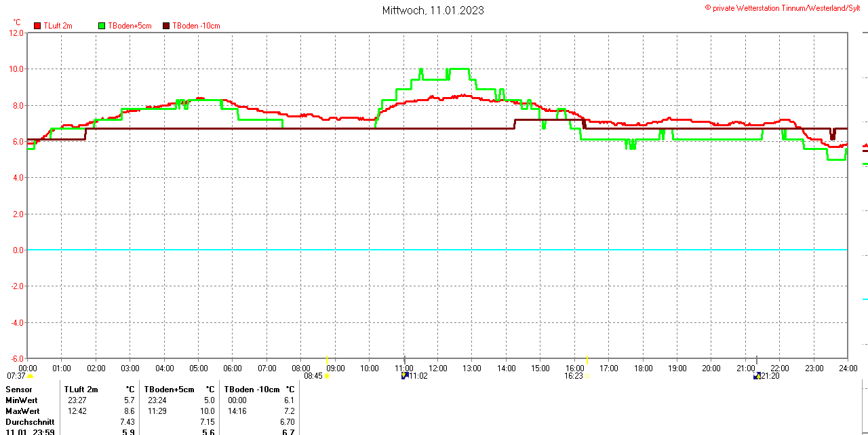Click the dark red TBoden -10cm legend square
This screenshot has width=868, height=435.
166,26
